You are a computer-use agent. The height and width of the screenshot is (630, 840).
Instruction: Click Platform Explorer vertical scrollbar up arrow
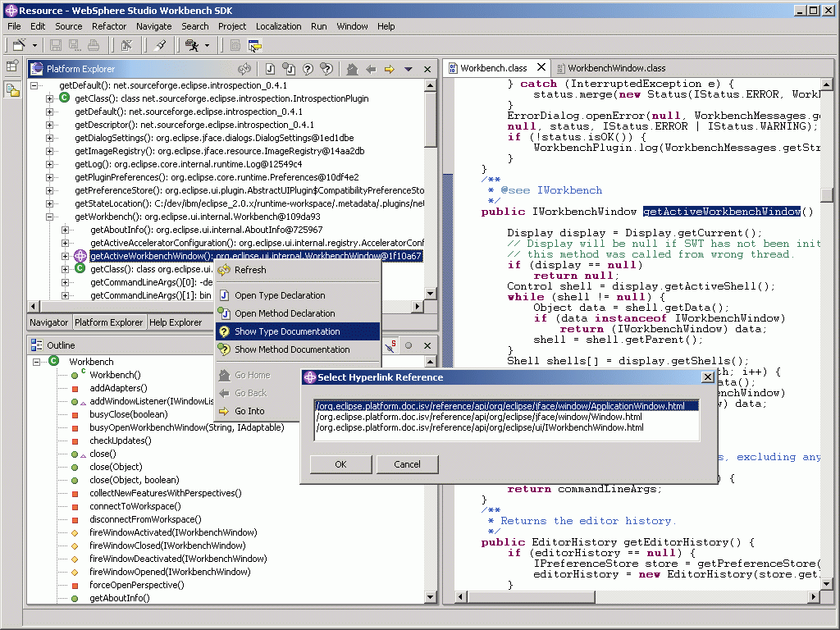[x=430, y=85]
